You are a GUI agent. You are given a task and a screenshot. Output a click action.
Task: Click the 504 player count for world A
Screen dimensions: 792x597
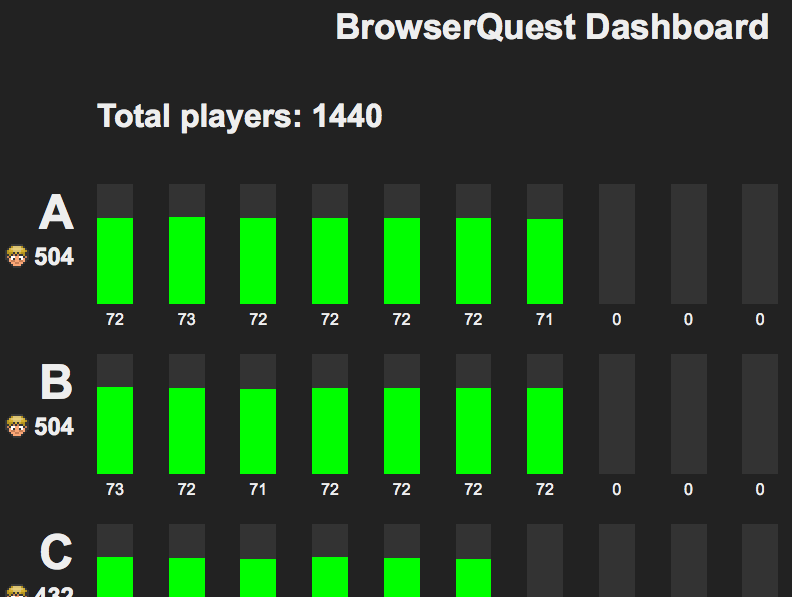54,257
